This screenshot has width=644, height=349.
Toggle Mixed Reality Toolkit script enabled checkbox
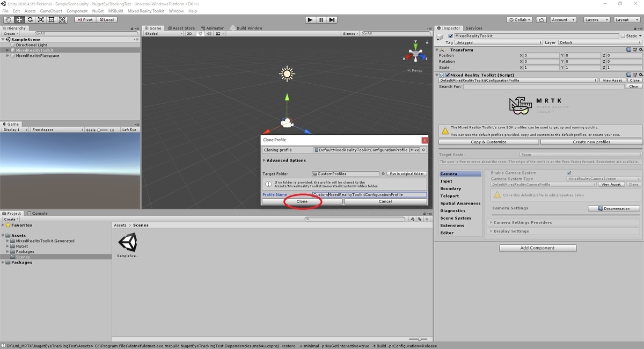(x=448, y=75)
